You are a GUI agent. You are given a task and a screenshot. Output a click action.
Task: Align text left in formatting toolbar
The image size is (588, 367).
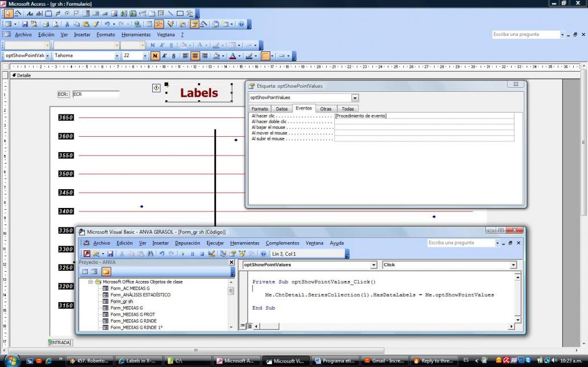click(185, 56)
